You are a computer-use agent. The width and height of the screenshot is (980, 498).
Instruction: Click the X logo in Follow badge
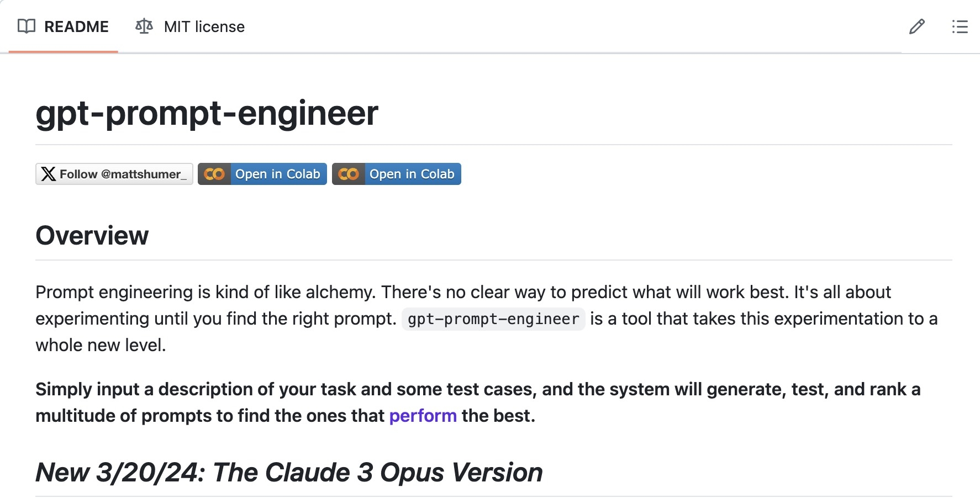[49, 174]
